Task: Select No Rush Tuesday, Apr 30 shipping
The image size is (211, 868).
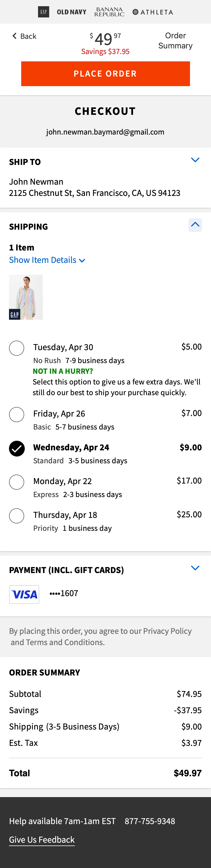Action: tap(17, 348)
